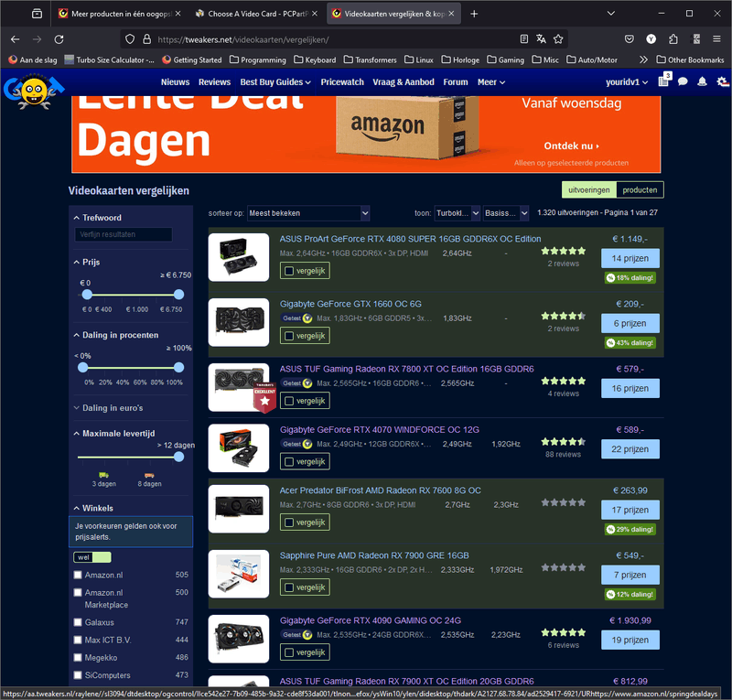Click '22 prijzen' for Gigabyte RTX 4070
Image resolution: width=732 pixels, height=700 pixels.
click(x=630, y=449)
